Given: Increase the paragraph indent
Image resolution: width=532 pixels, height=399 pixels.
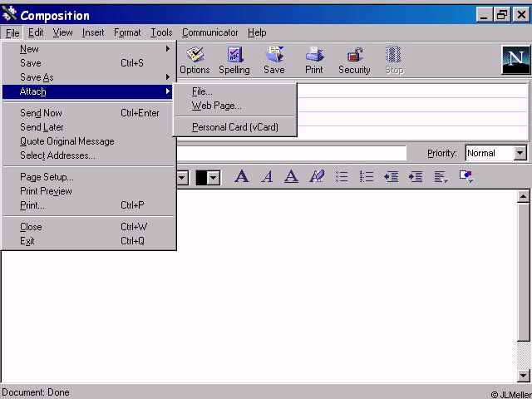Looking at the screenshot, I should point(416,176).
